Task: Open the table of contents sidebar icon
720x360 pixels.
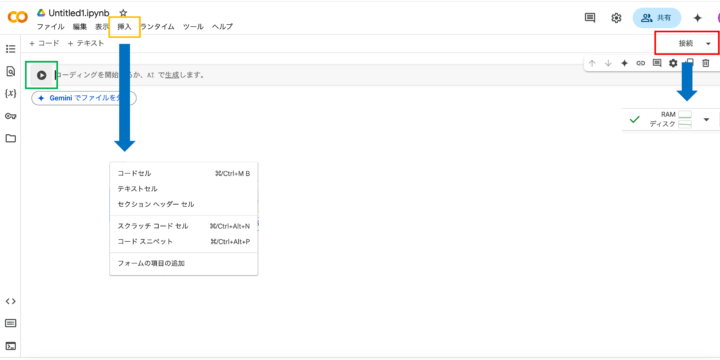Action: click(10, 49)
